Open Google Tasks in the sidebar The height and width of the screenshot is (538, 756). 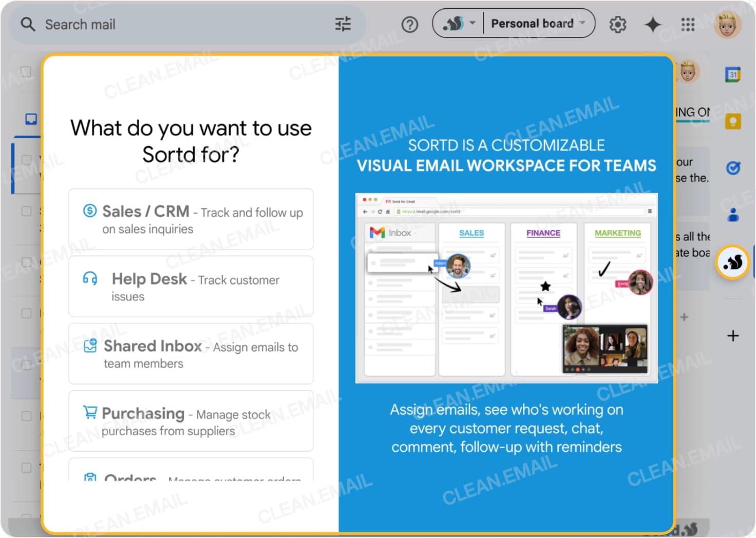(x=734, y=167)
